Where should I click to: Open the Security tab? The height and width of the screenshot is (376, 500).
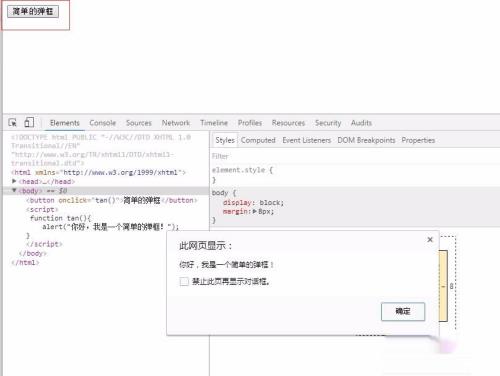pos(328,123)
